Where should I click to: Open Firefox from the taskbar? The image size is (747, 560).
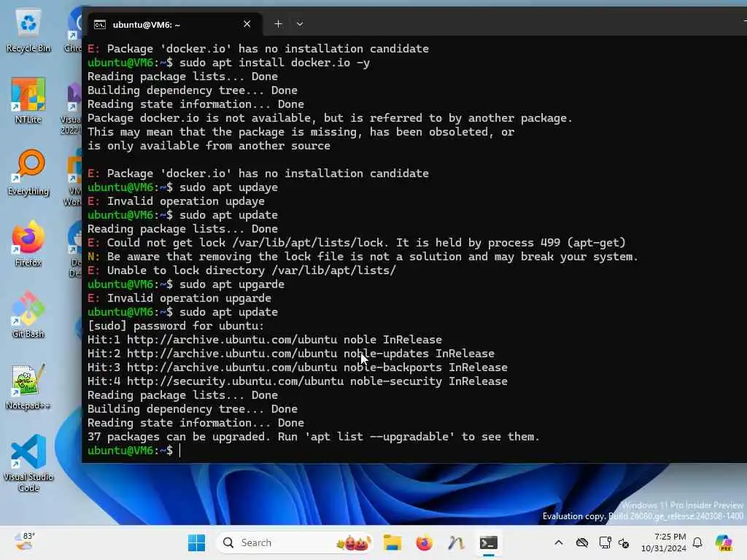[424, 542]
